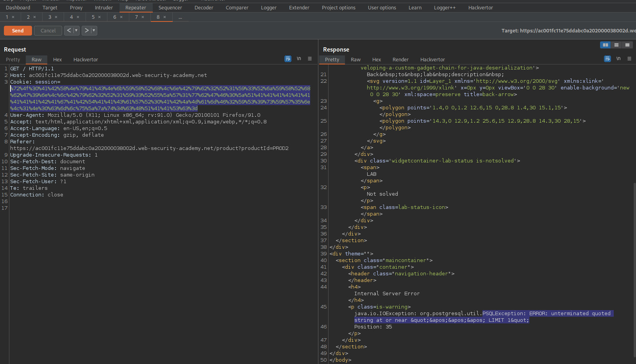Toggle word wrap icon in Request panel
The height and width of the screenshot is (364, 636).
[x=288, y=59]
